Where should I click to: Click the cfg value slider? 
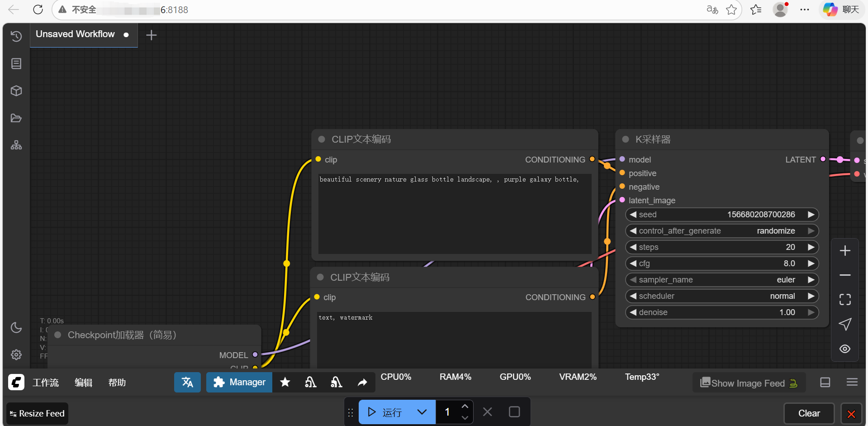pos(722,263)
